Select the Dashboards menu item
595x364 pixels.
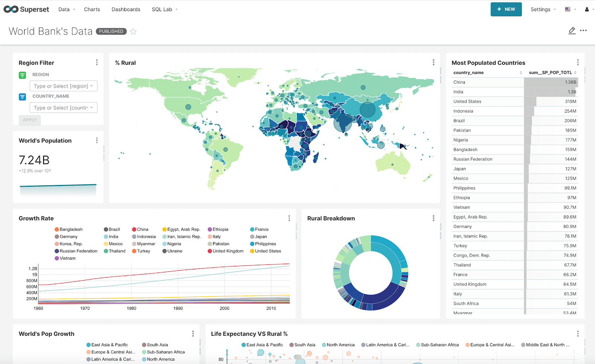(126, 9)
